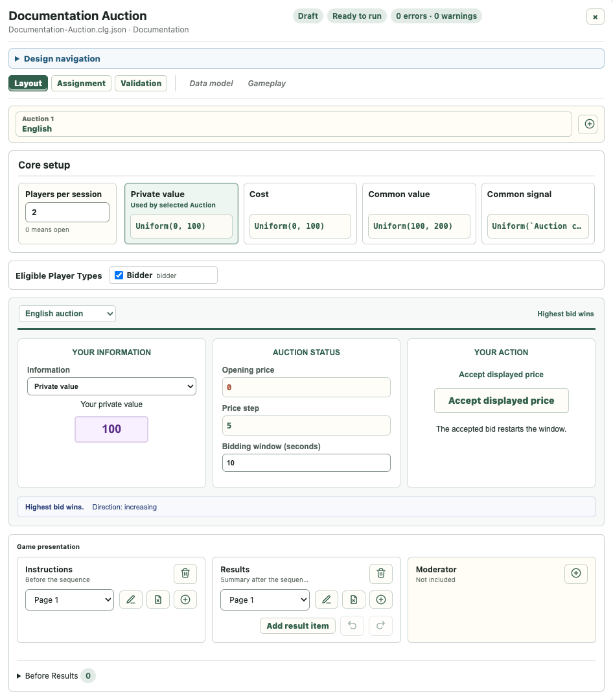Open Results Page 1 dropdown
This screenshot has height=700, width=613.
click(265, 600)
